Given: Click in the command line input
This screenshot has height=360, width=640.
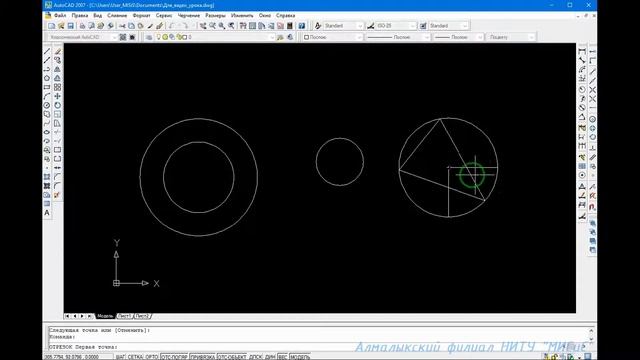Looking at the screenshot, I should pos(318,347).
